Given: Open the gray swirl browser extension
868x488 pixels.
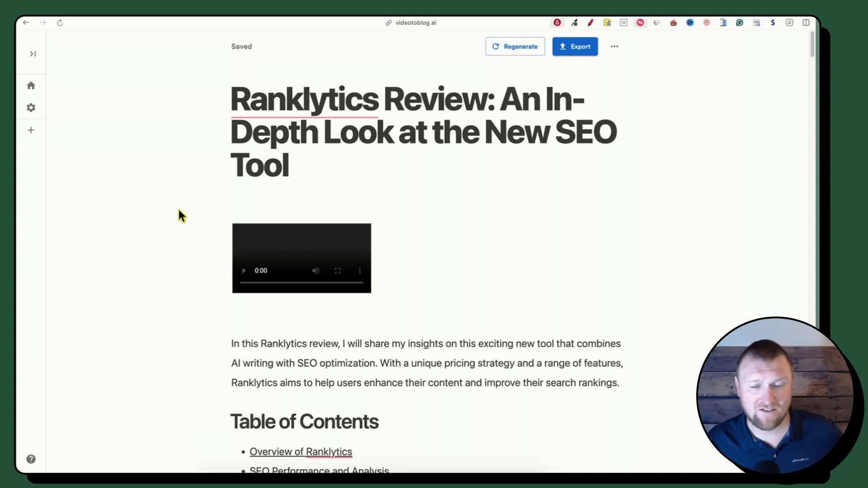Looking at the screenshot, I should pyautogui.click(x=657, y=23).
